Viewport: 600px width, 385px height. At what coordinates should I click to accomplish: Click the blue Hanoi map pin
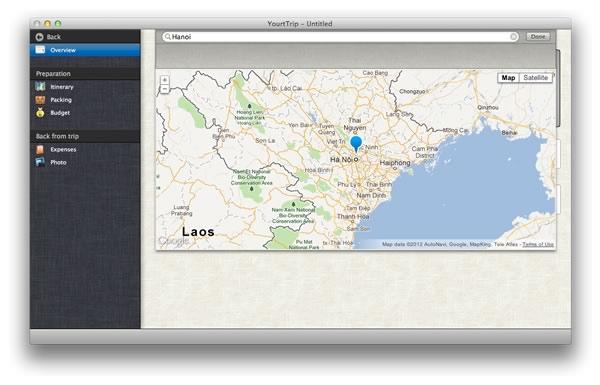click(x=356, y=144)
